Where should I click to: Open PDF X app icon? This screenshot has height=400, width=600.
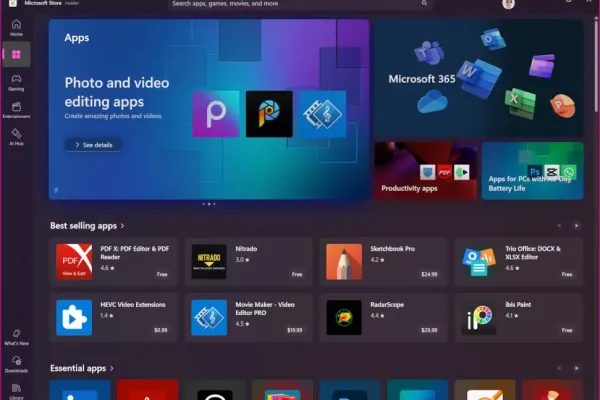[74, 261]
